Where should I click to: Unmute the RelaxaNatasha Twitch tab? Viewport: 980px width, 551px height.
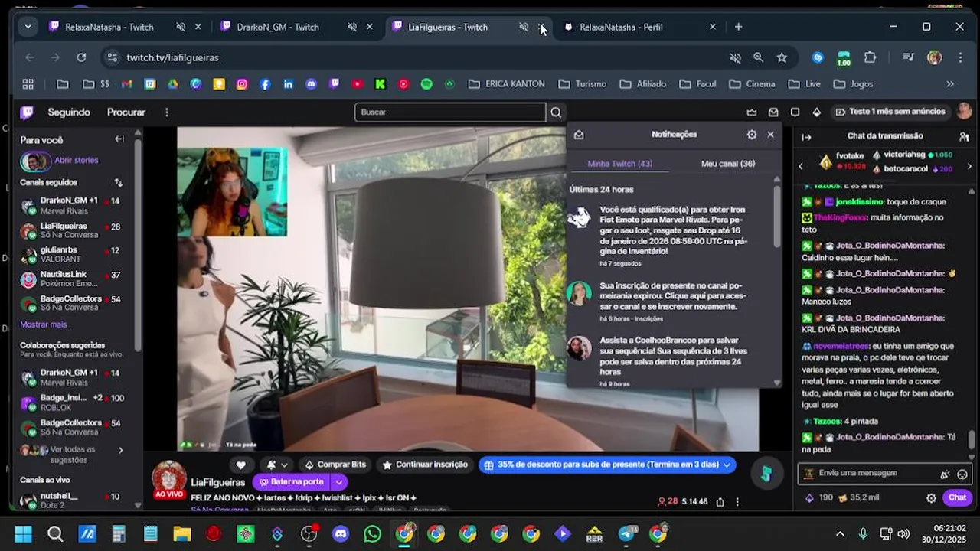coord(181,27)
